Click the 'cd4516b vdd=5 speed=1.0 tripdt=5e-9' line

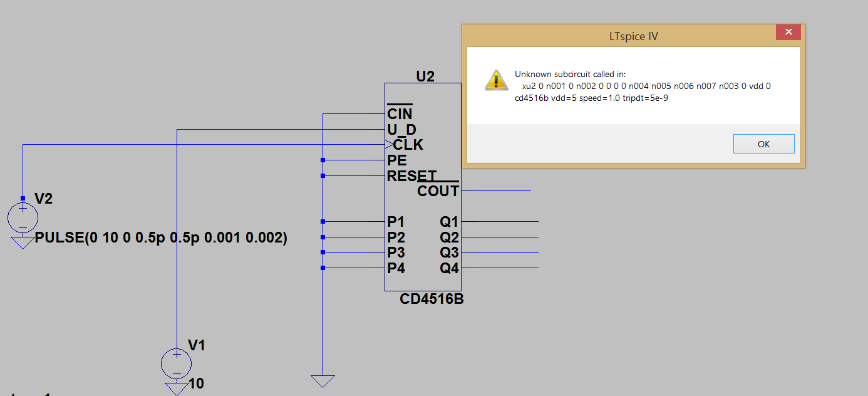[x=591, y=98]
